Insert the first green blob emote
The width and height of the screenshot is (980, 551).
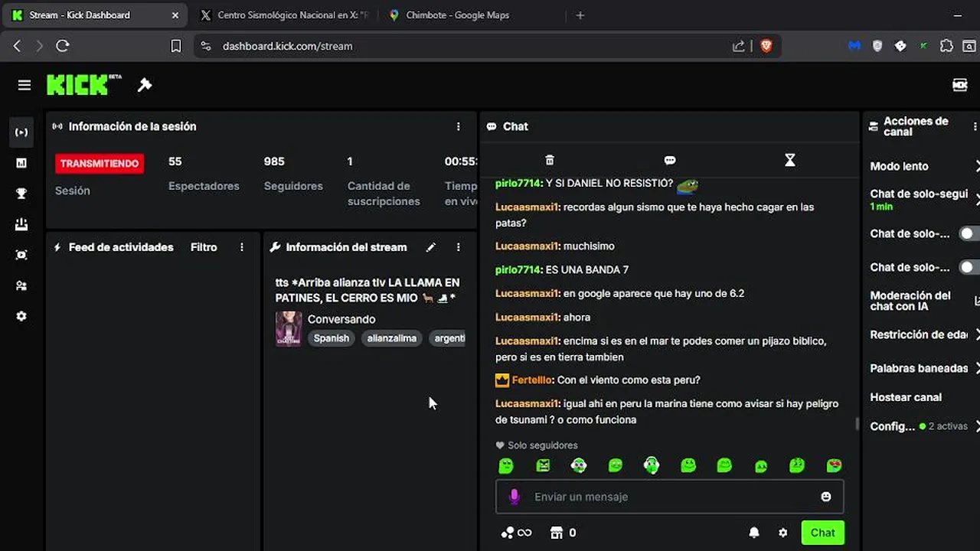pos(506,465)
